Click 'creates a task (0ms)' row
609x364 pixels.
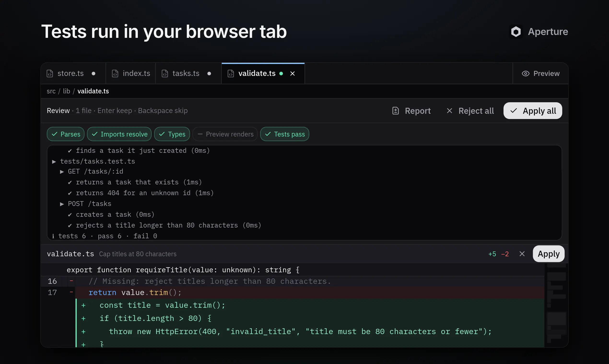point(111,215)
